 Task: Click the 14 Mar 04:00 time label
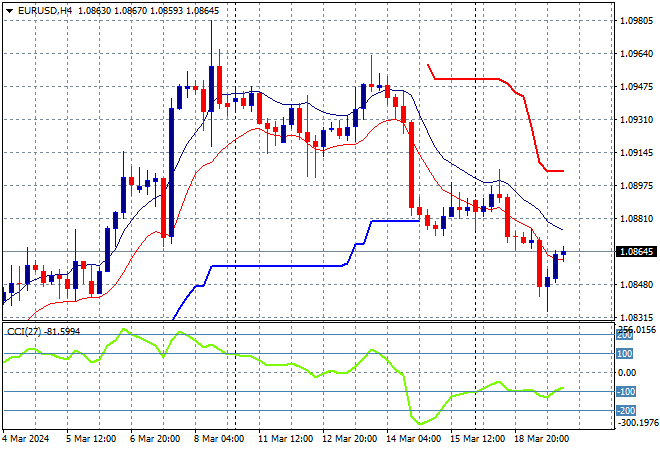tap(416, 438)
